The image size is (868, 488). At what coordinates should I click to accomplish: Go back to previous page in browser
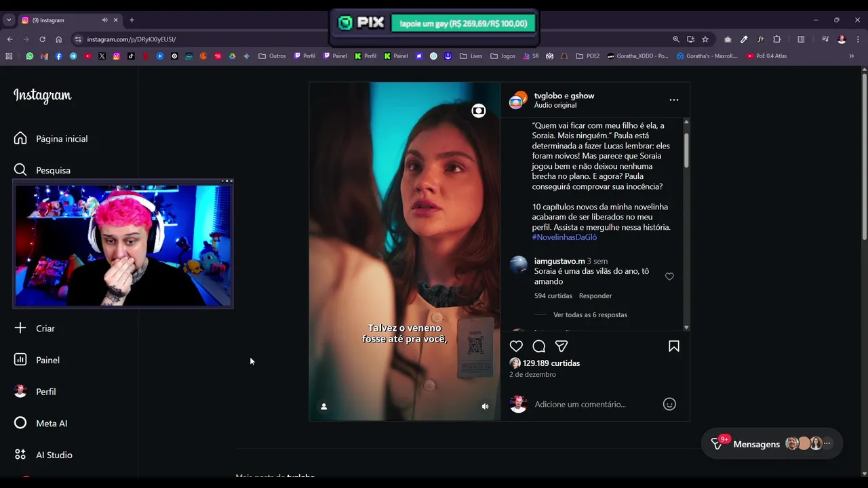[10, 39]
